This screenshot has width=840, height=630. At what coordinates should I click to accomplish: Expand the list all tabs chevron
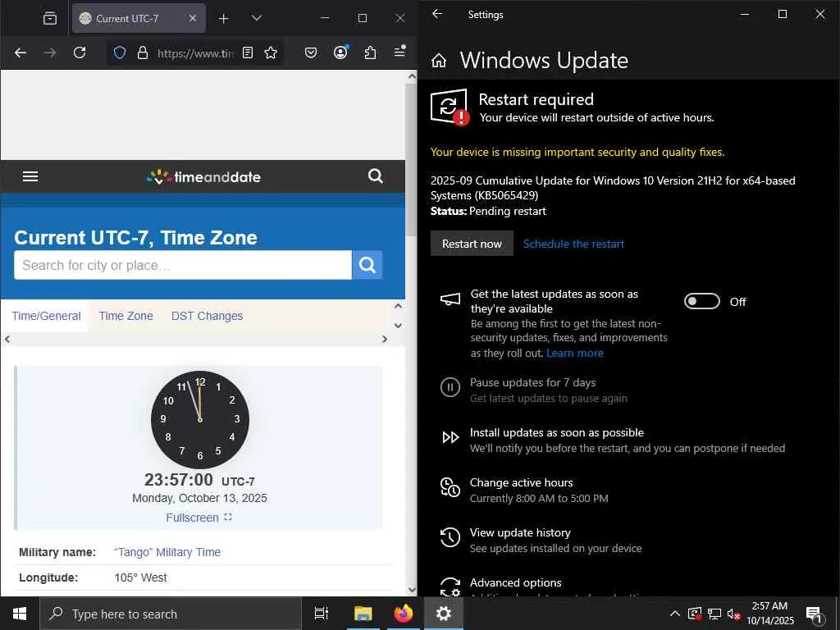tap(257, 18)
